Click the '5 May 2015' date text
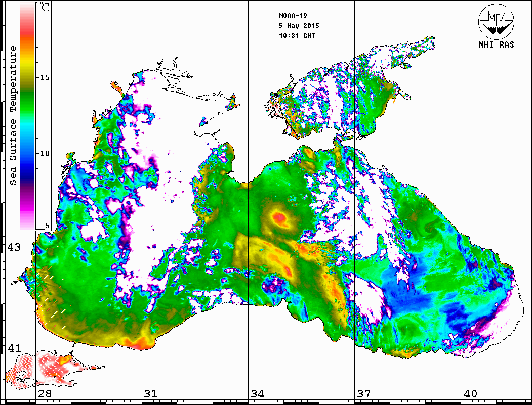This screenshot has height=405, width=532. (x=299, y=26)
